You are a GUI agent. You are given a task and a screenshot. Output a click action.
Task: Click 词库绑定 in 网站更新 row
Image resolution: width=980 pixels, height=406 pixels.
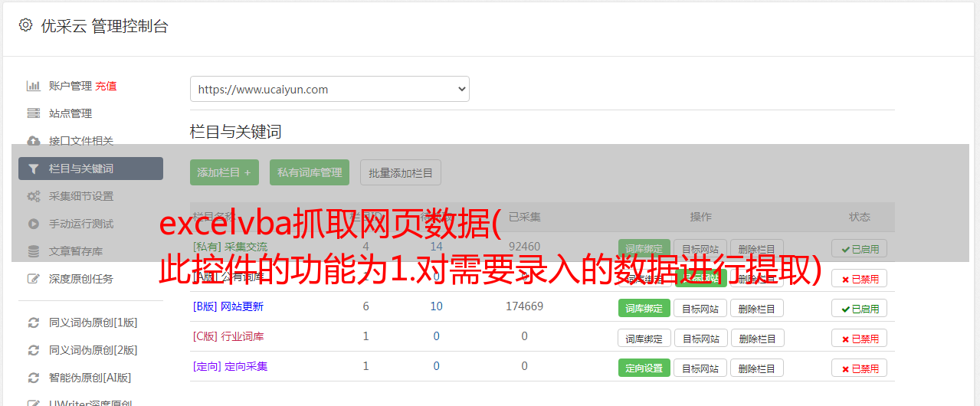point(644,308)
